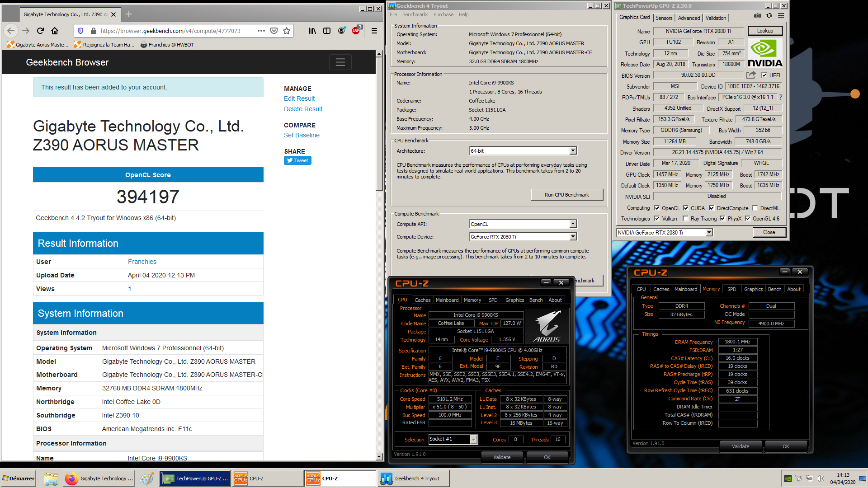Reload the Geekbench page
Image resolution: width=868 pixels, height=488 pixels.
[40, 31]
